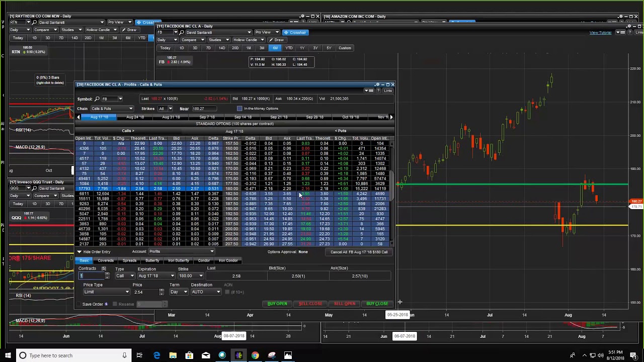This screenshot has width=644, height=362.
Task: Click the search magnifier in QQQ Trust window
Action: click(34, 189)
